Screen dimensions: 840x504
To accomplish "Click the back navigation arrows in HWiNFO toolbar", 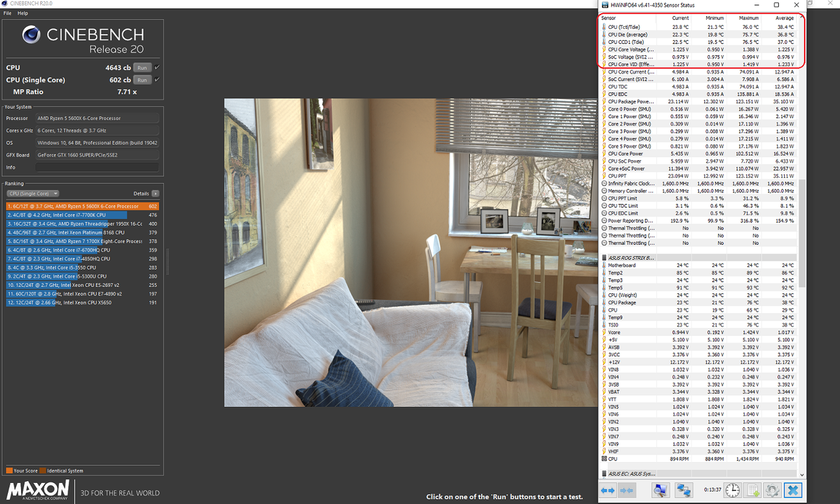I will pyautogui.click(x=607, y=490).
